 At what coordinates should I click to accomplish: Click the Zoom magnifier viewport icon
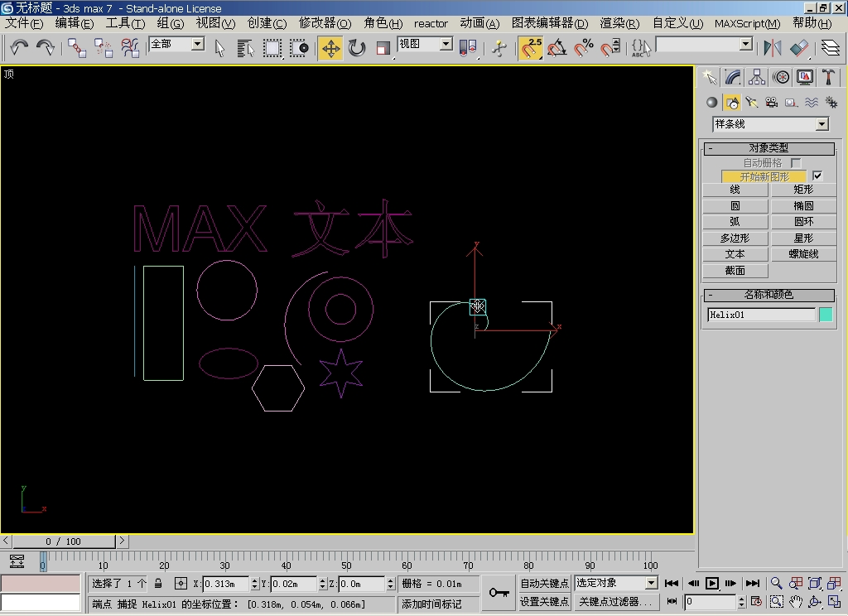(776, 583)
